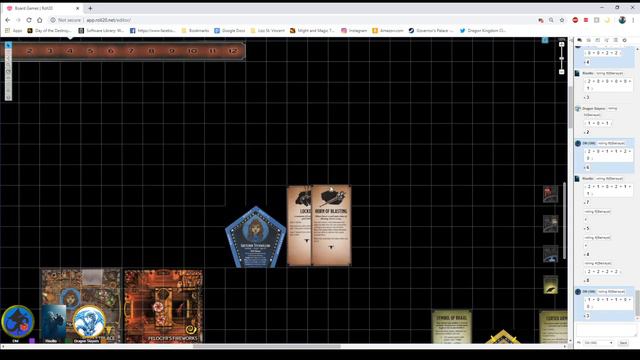Open the Bookmarks folder
Screen dimensions: 640x360
coord(195,31)
